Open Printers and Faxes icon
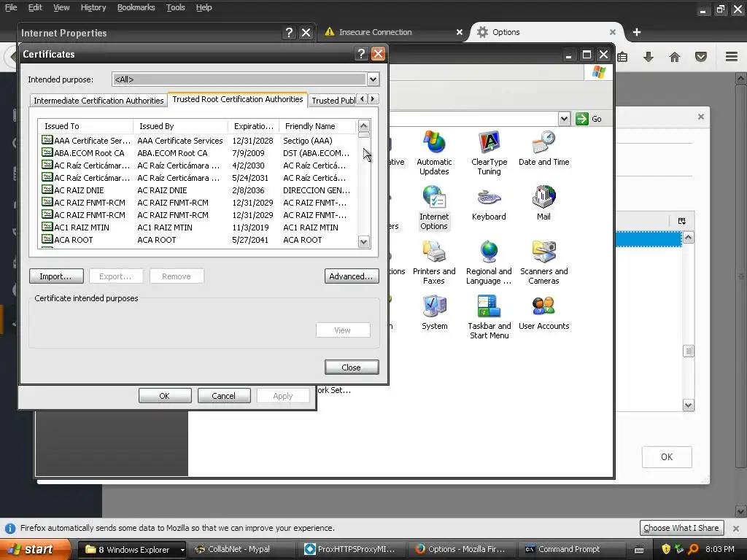Viewport: 747px width, 560px height. point(434,262)
